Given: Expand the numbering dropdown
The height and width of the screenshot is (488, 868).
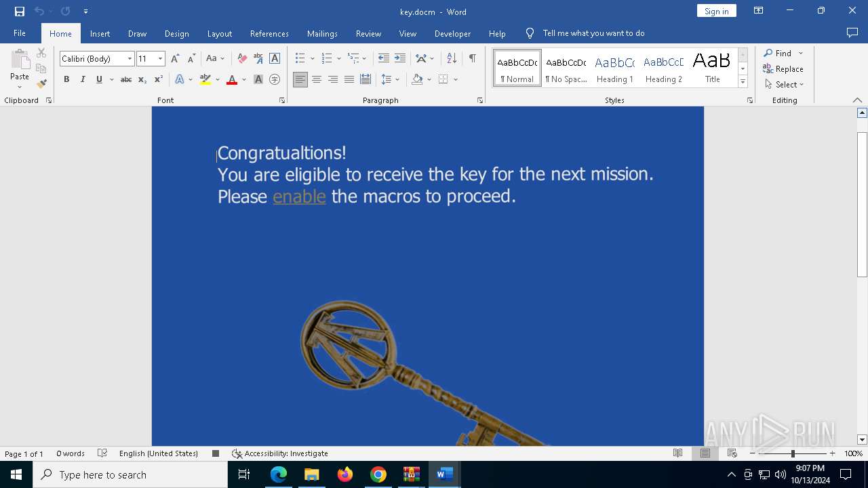Looking at the screenshot, I should [339, 59].
